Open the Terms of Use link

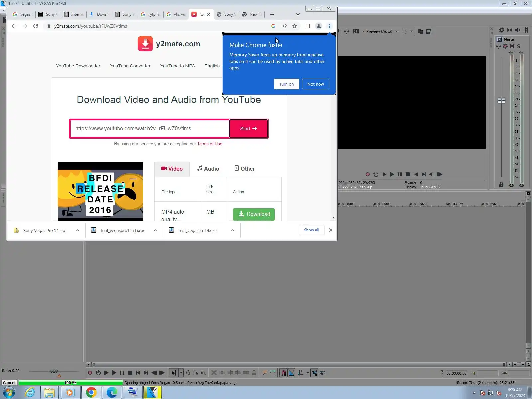click(209, 144)
